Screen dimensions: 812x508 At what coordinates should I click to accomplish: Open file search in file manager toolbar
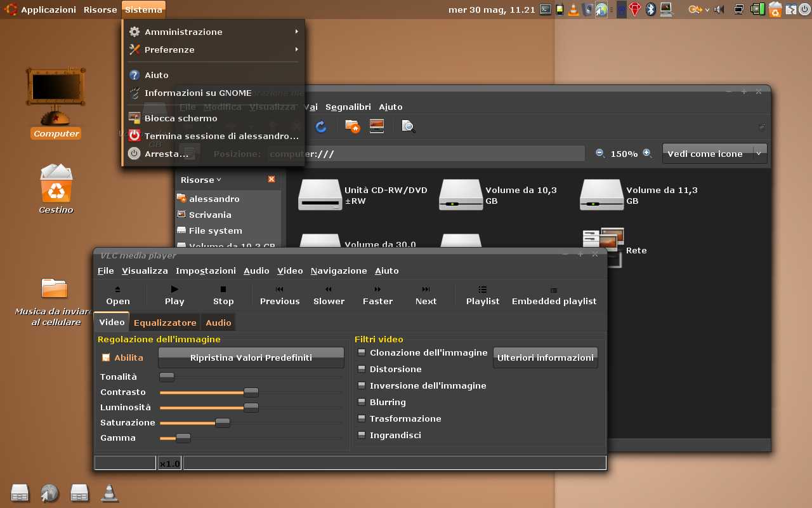[x=409, y=126]
